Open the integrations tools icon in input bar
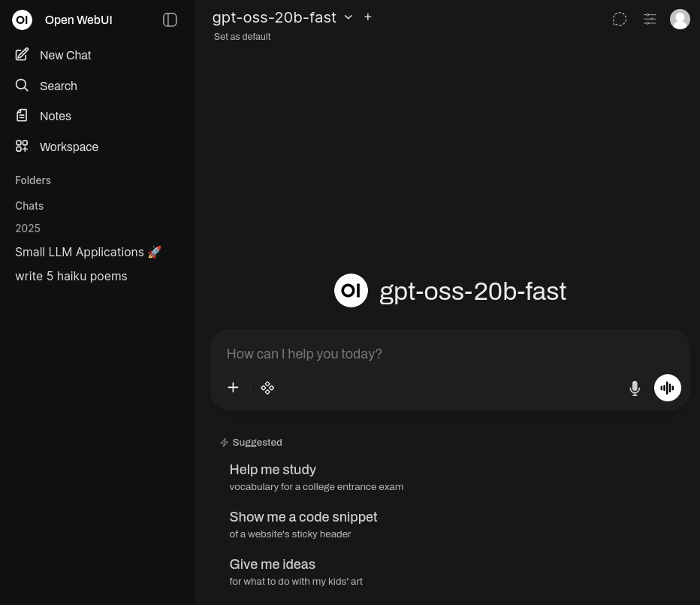Viewport: 700px width, 605px height. 267,388
